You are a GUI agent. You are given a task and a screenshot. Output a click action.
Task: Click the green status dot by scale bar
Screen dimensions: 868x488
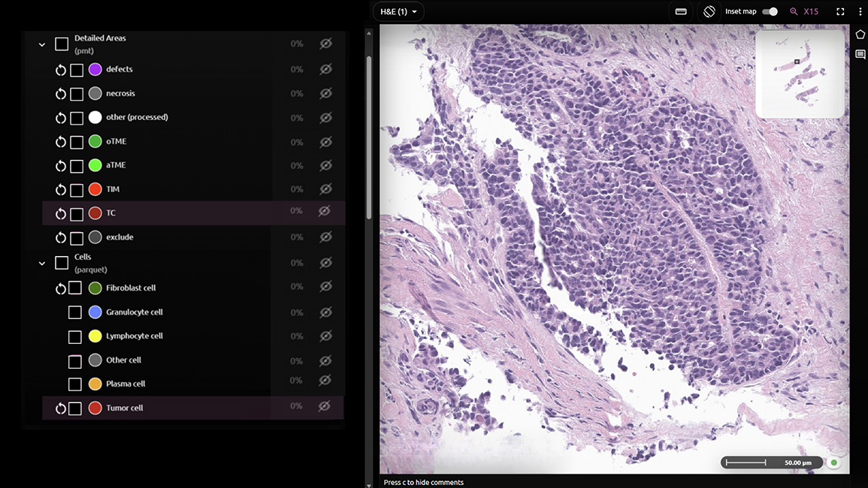[x=833, y=462]
